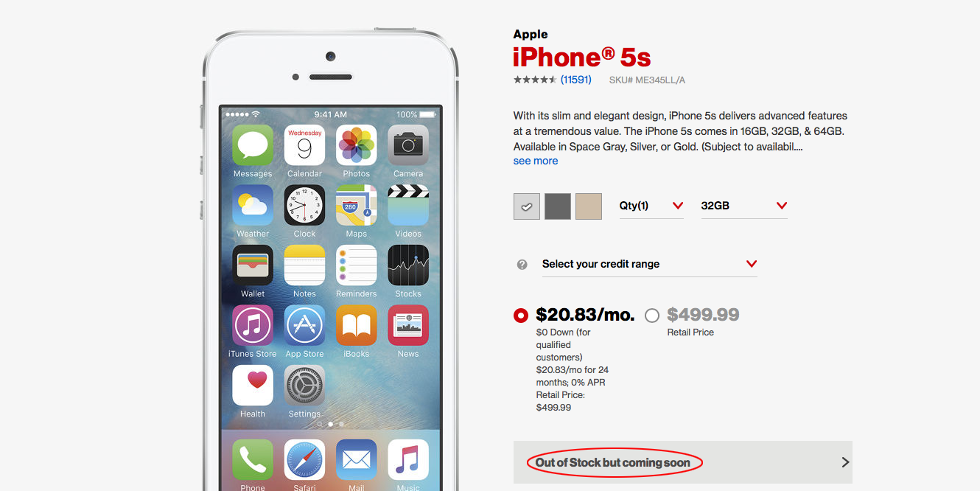Viewport: 980px width, 491px height.
Task: Click Out of Stock but coming soon
Action: click(x=613, y=463)
